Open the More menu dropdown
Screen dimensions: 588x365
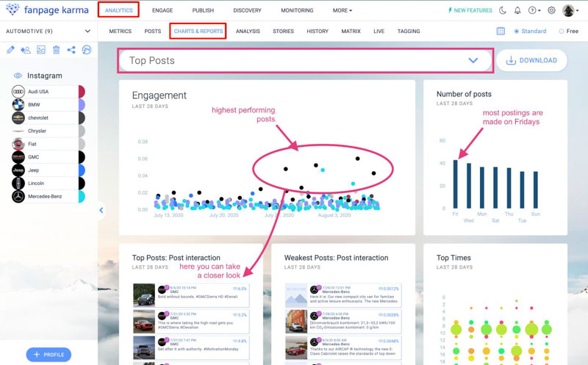point(342,11)
